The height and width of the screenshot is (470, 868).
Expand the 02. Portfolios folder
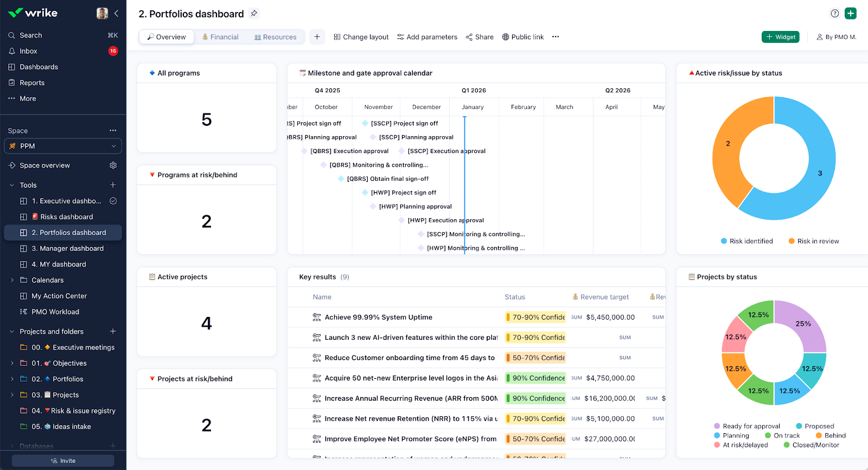[x=12, y=379]
